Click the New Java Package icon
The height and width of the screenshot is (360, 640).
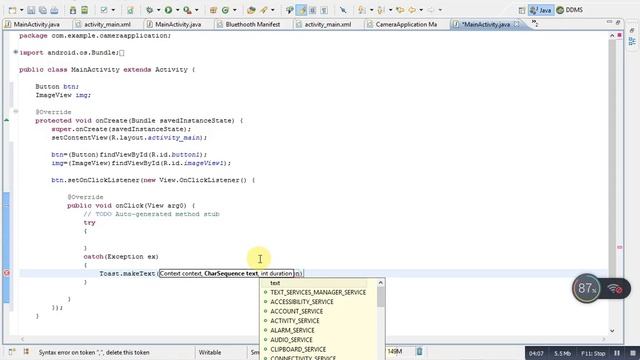(x=213, y=10)
